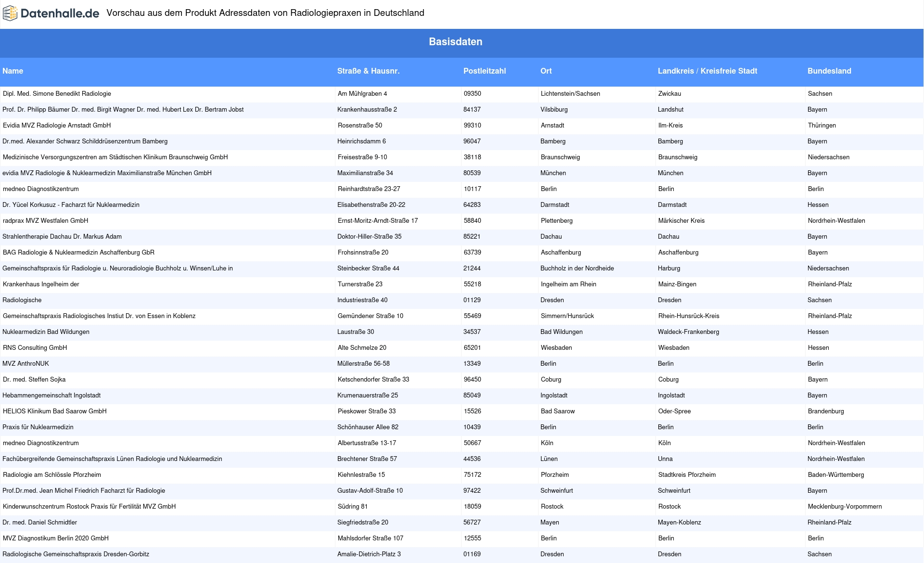This screenshot has width=924, height=563.
Task: Select 'Mainz-Bingen' cell
Action: pyautogui.click(x=677, y=284)
